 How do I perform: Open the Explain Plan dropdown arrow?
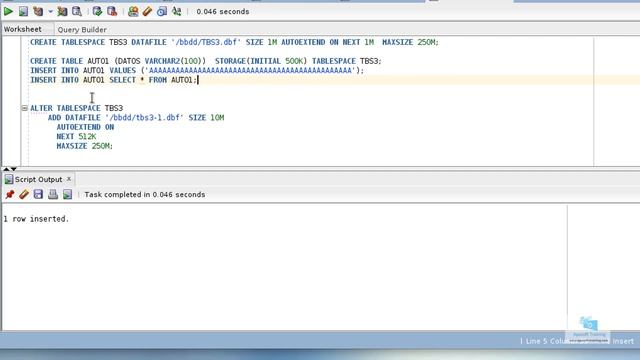pos(50,11)
